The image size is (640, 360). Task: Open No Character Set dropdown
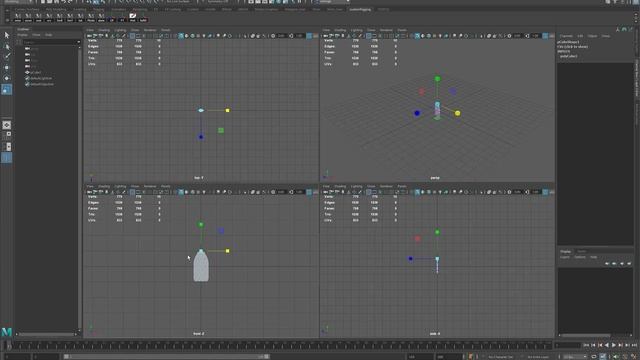[501, 357]
